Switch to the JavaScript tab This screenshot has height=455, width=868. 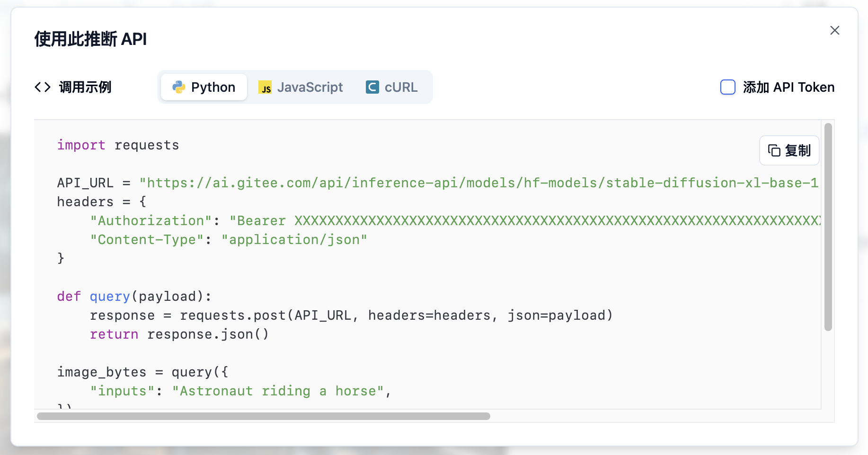[301, 87]
